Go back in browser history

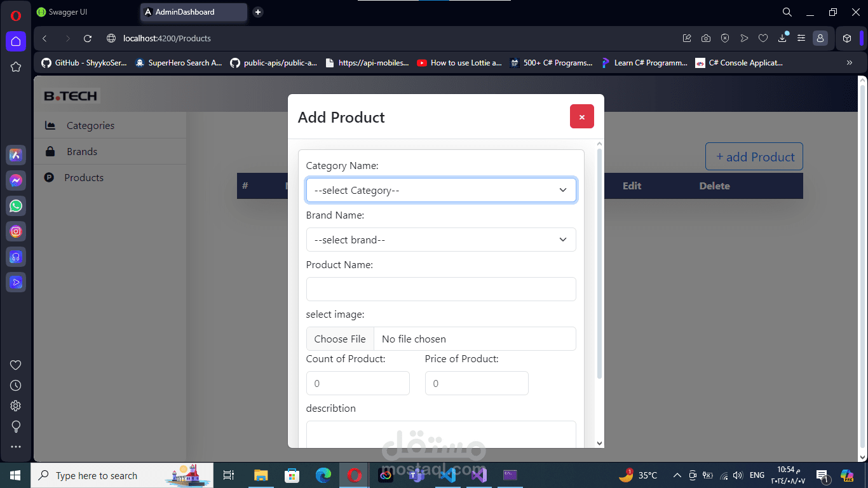point(44,38)
